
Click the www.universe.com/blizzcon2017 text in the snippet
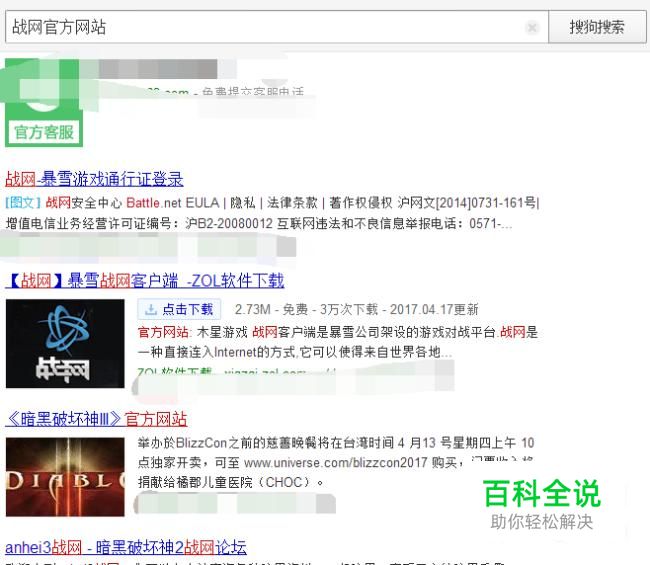click(x=336, y=462)
